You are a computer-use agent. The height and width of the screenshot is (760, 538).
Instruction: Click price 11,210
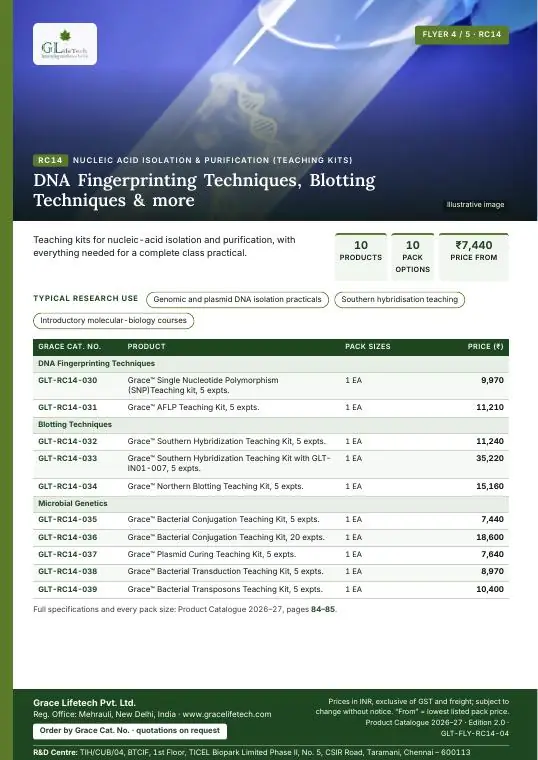click(x=490, y=408)
